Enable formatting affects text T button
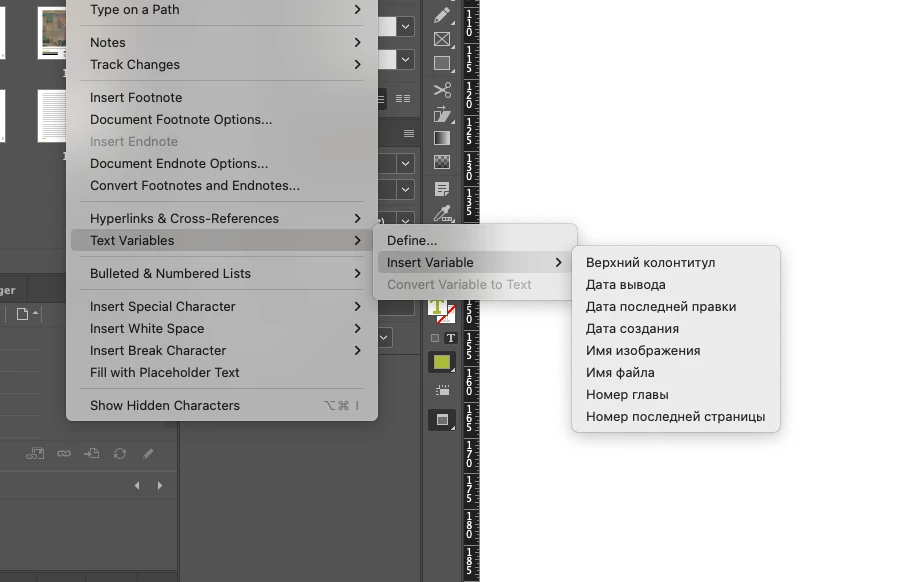 point(451,338)
